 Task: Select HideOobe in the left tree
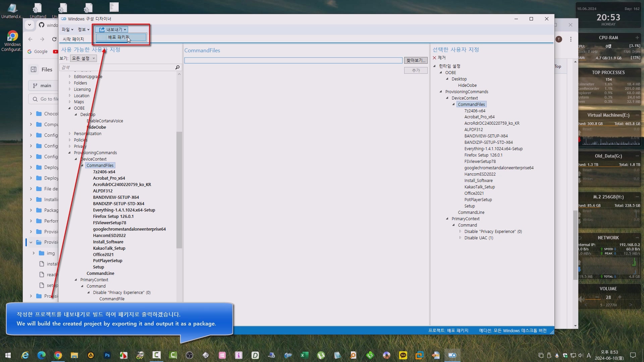click(96, 127)
